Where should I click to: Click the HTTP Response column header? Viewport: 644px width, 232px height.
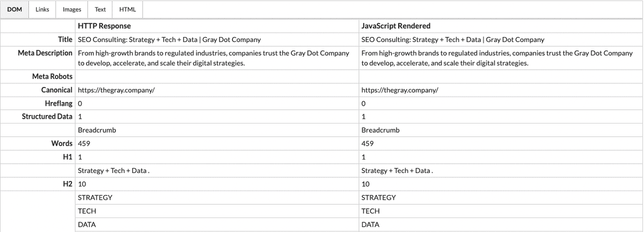point(104,26)
